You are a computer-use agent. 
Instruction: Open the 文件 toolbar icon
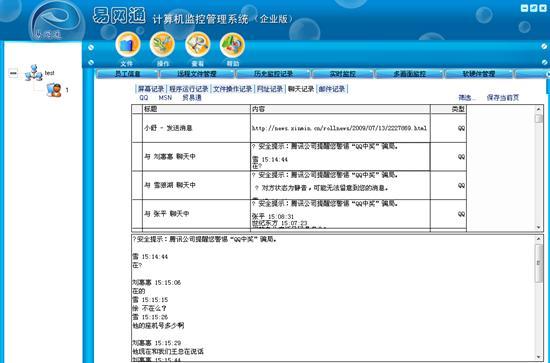pos(128,45)
